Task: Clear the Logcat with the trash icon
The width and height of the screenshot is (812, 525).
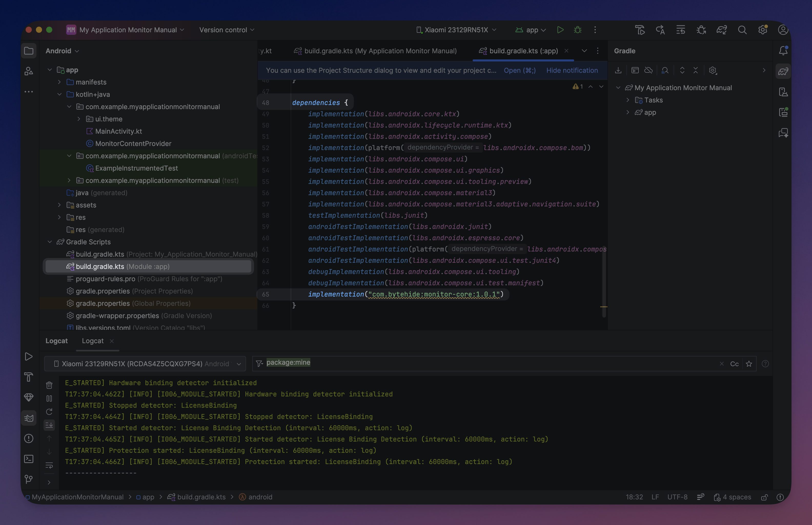Action: click(49, 385)
